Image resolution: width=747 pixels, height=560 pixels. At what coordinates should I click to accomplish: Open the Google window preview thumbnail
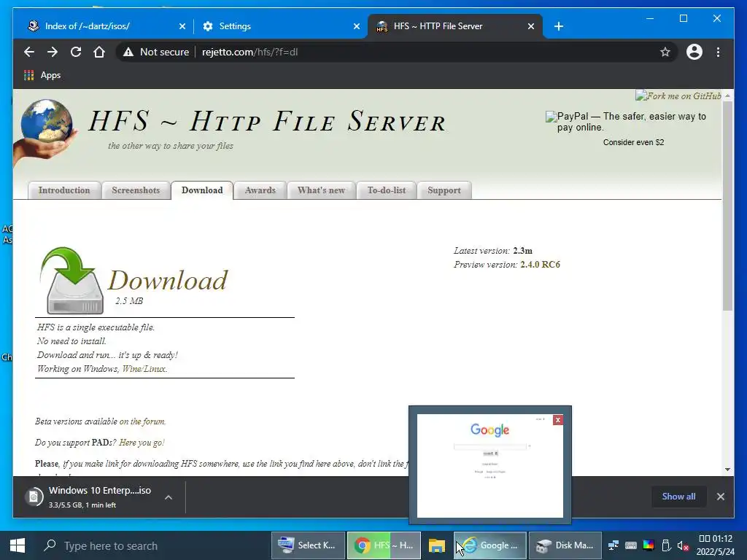[489, 465]
